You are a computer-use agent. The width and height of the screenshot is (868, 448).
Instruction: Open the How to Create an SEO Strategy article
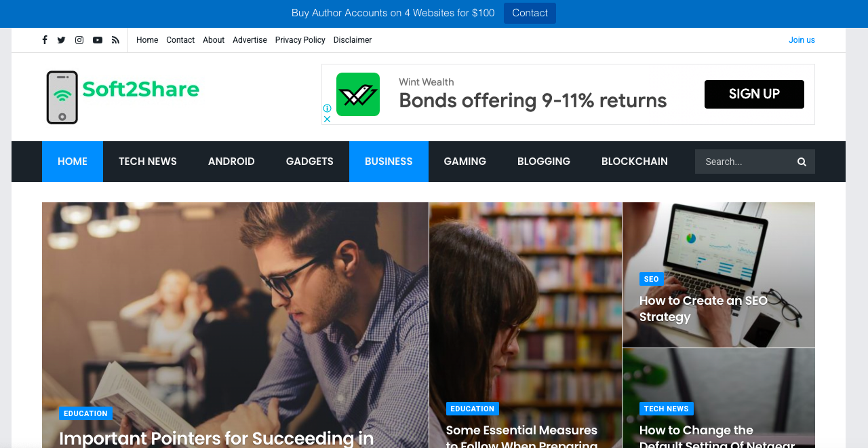point(703,309)
